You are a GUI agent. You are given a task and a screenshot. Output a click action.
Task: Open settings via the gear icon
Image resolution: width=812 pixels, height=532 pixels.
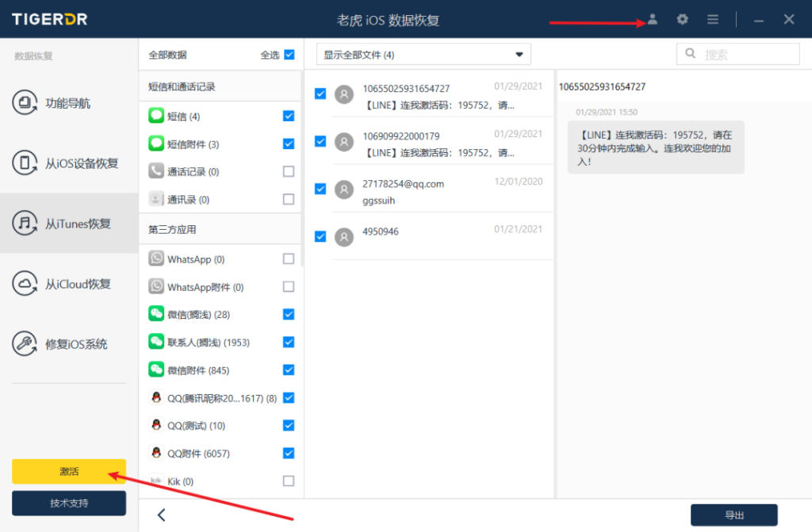tap(682, 19)
